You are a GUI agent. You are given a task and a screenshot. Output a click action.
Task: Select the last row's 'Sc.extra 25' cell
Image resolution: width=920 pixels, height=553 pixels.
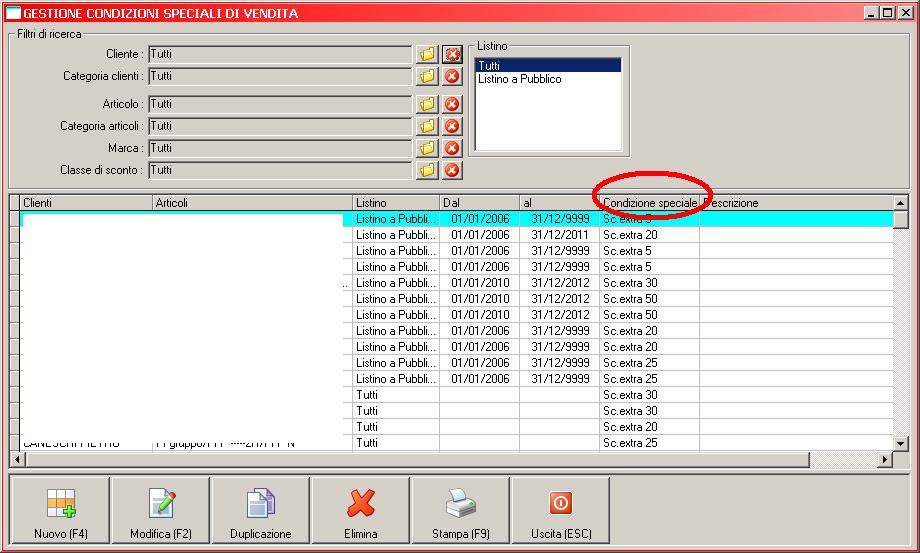click(649, 443)
